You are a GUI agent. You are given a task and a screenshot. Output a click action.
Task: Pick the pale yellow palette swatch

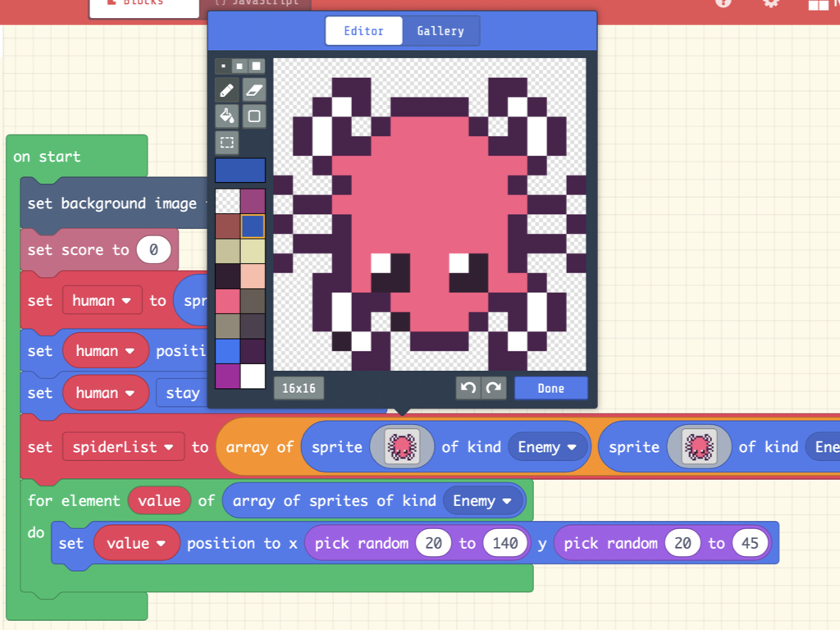[253, 251]
